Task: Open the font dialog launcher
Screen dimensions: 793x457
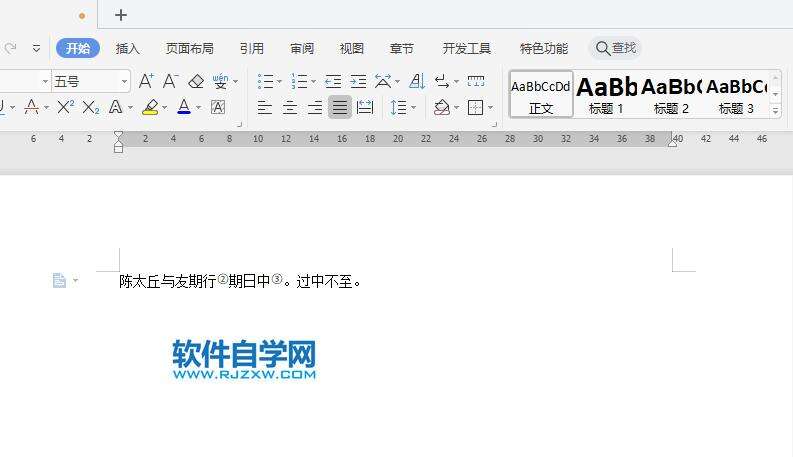Action: point(240,124)
